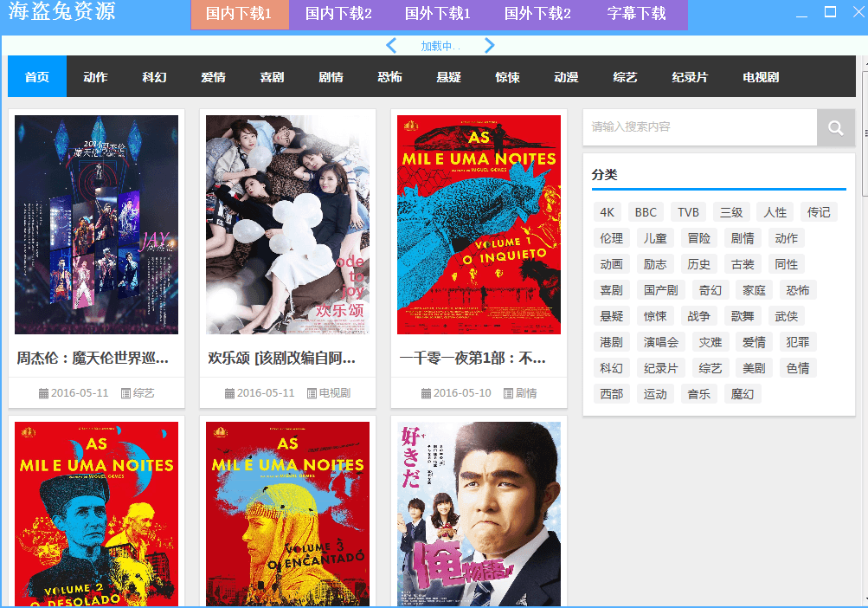Select the 国产剧 category tag
The image size is (868, 608).
click(661, 290)
